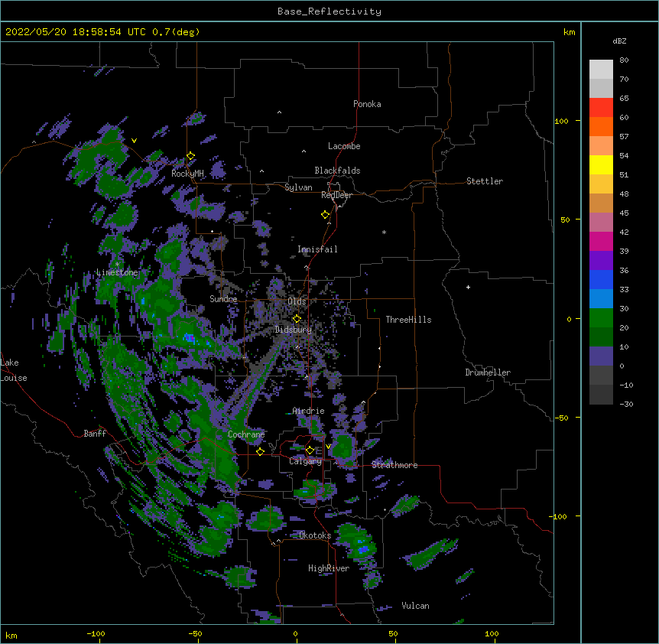Click the dBZ legend heading
Screen dimensions: 659x644
(619, 41)
